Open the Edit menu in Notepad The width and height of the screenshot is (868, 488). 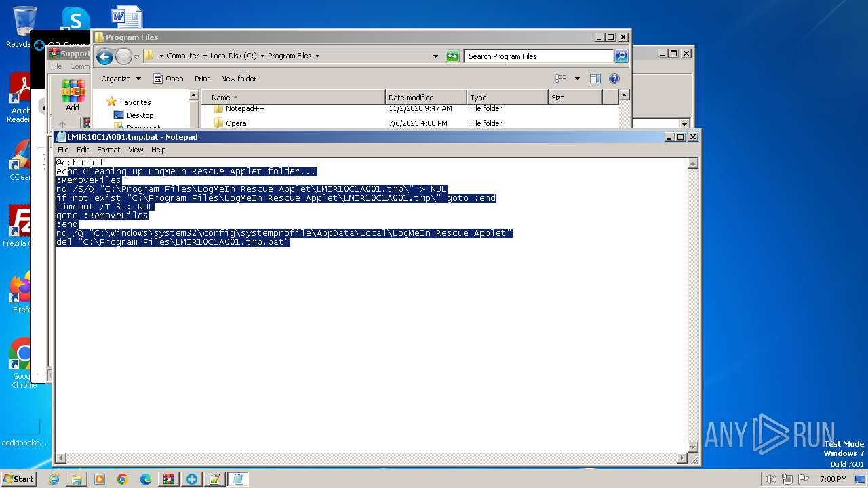(83, 150)
